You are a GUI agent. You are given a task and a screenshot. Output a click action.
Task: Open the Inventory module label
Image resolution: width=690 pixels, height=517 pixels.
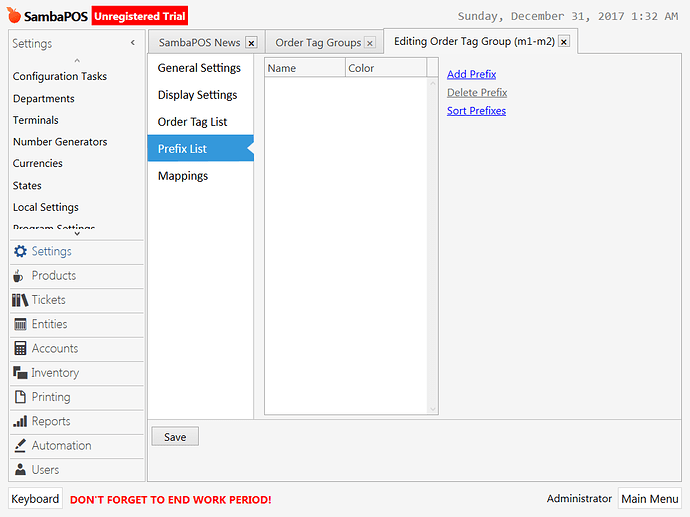click(x=55, y=373)
